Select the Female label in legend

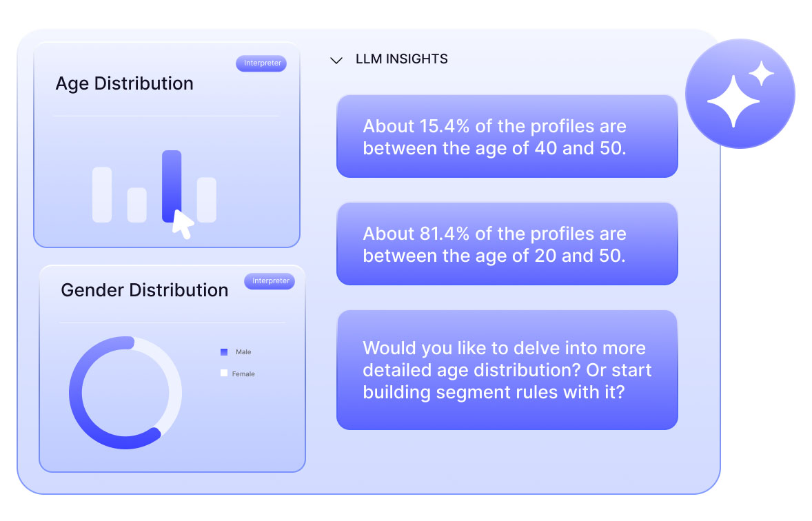[x=243, y=374]
